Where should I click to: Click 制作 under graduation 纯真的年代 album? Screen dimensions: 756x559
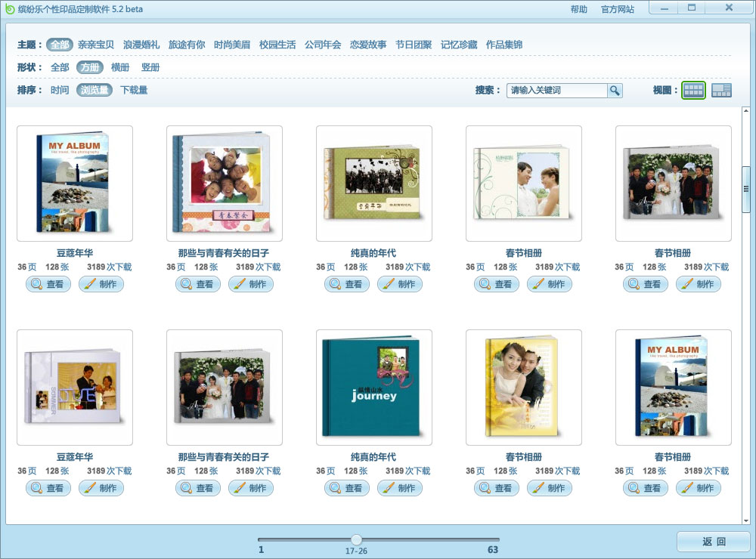click(400, 284)
